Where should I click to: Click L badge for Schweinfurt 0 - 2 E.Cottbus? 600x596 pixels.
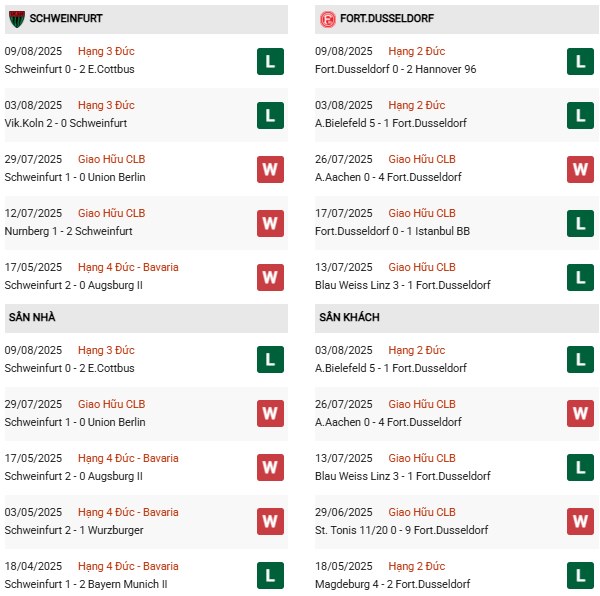(x=270, y=61)
